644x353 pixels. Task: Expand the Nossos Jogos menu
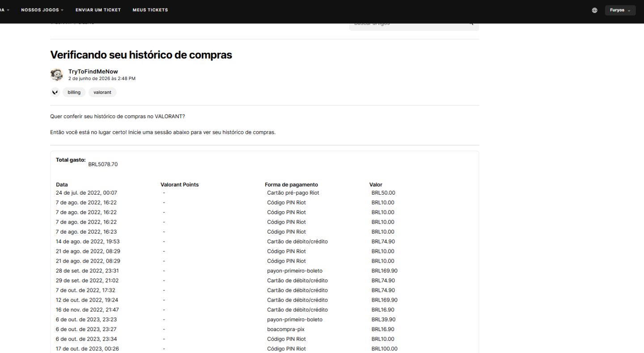(x=42, y=10)
